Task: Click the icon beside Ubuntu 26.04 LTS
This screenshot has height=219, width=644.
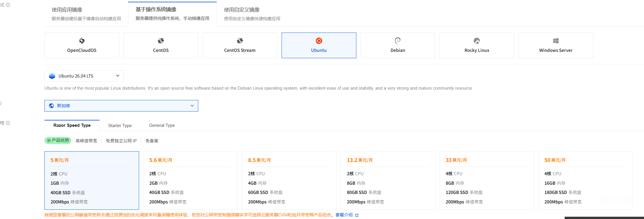Action: tap(52, 76)
